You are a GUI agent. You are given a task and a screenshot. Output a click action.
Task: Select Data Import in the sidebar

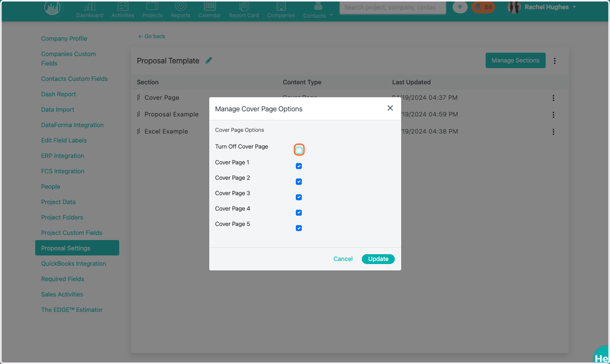pyautogui.click(x=57, y=110)
